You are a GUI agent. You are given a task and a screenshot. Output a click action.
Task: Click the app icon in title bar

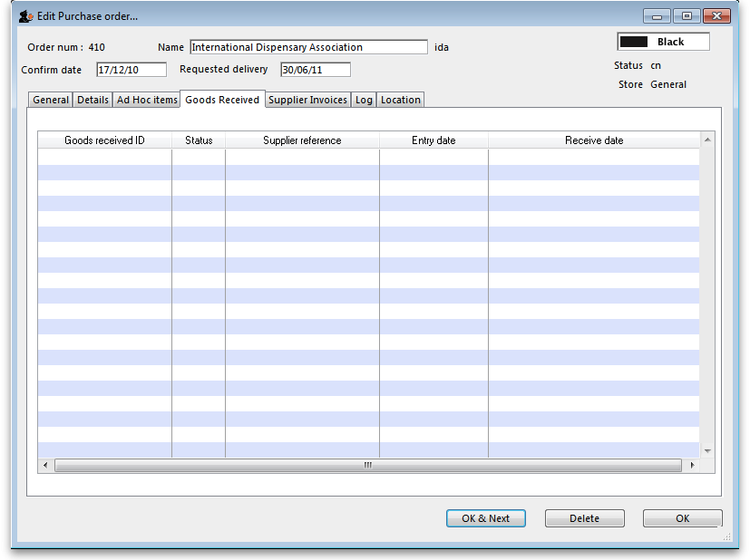[x=25, y=16]
